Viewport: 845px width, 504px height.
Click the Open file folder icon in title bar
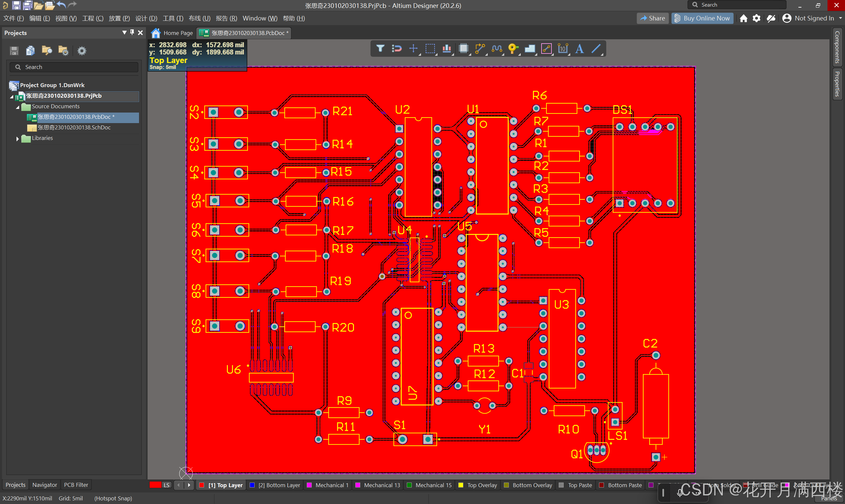38,5
